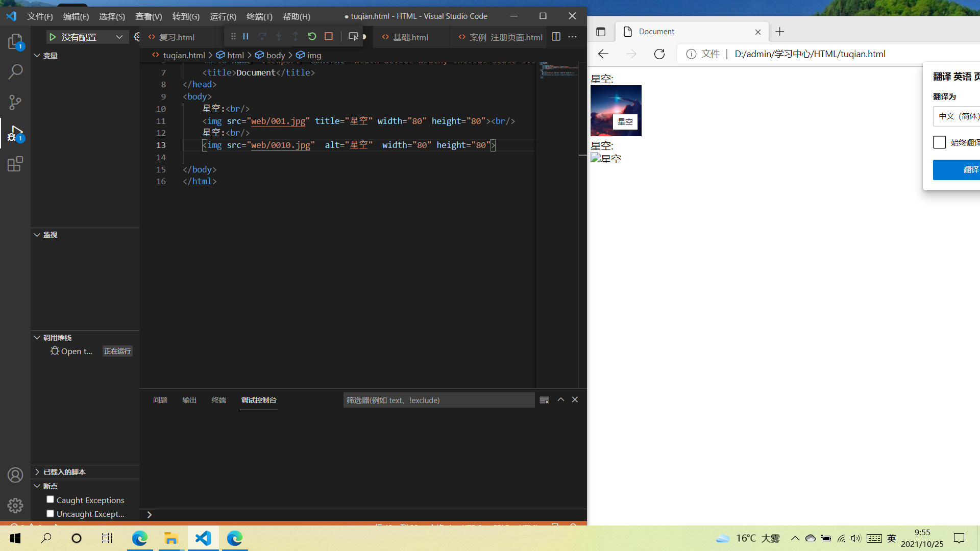Screen dimensions: 980x551
Task: Open the Explorer view in activity bar
Action: point(15,41)
